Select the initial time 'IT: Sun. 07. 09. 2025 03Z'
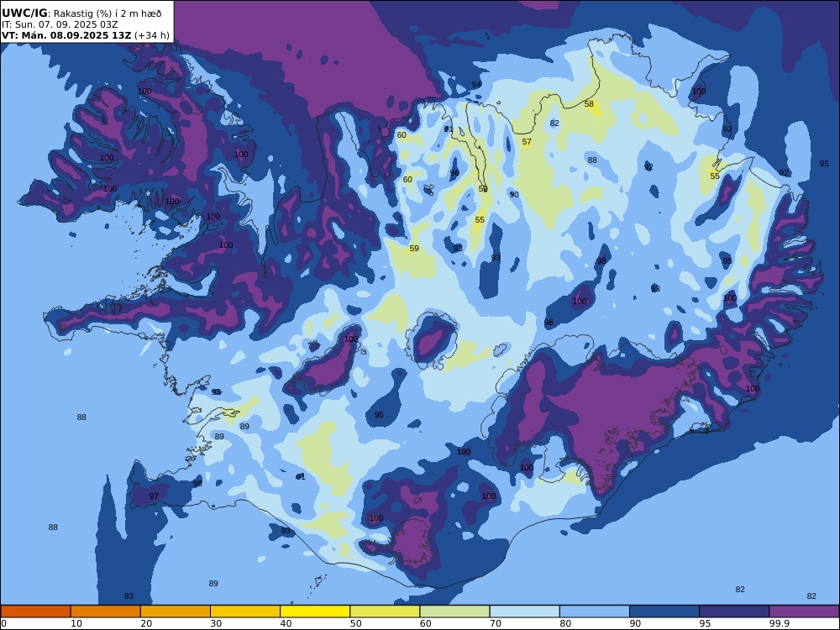 60,24
